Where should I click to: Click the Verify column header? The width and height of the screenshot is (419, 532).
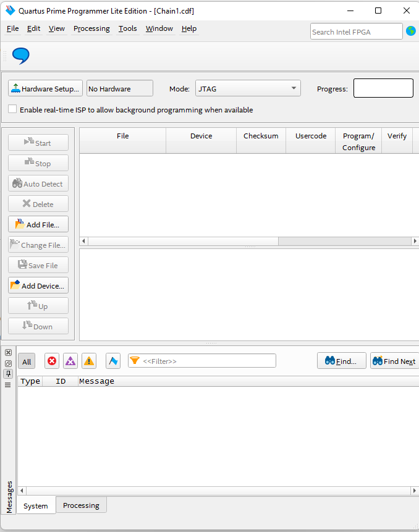397,141
